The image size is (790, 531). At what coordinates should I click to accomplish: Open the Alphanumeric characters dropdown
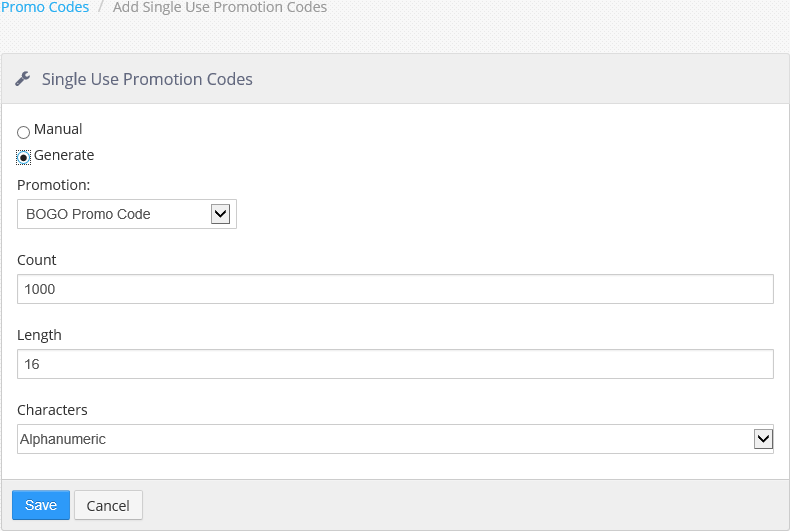pyautogui.click(x=396, y=439)
